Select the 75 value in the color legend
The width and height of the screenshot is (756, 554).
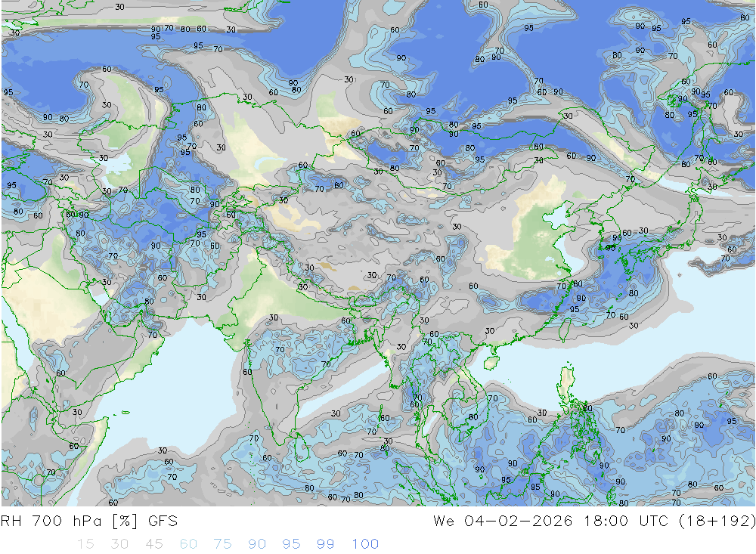point(222,544)
